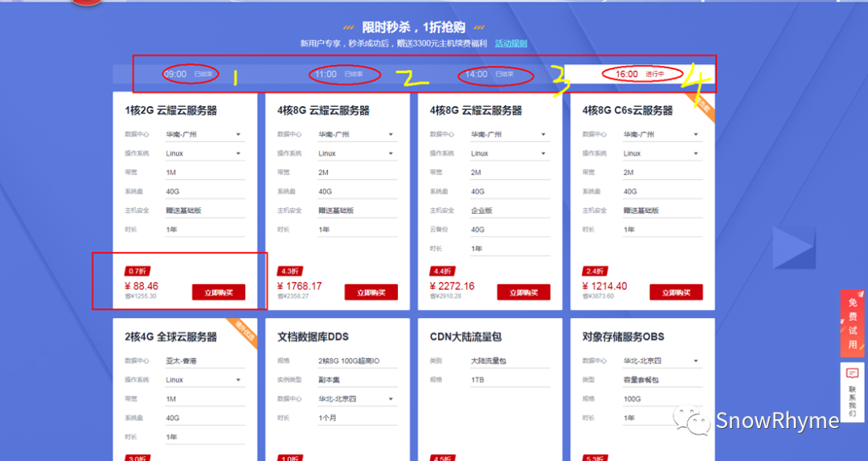Open the 活动规则 link
This screenshot has height=461, width=868.
pos(511,43)
